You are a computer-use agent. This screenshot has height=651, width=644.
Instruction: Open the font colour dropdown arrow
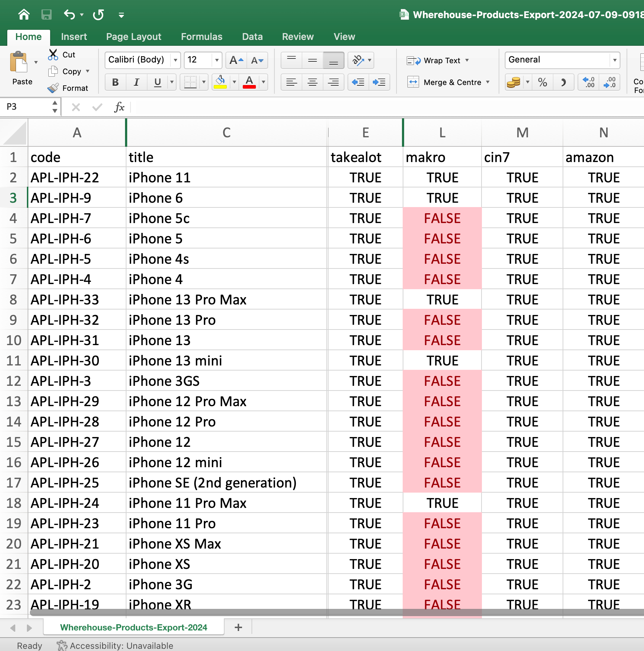(x=263, y=82)
